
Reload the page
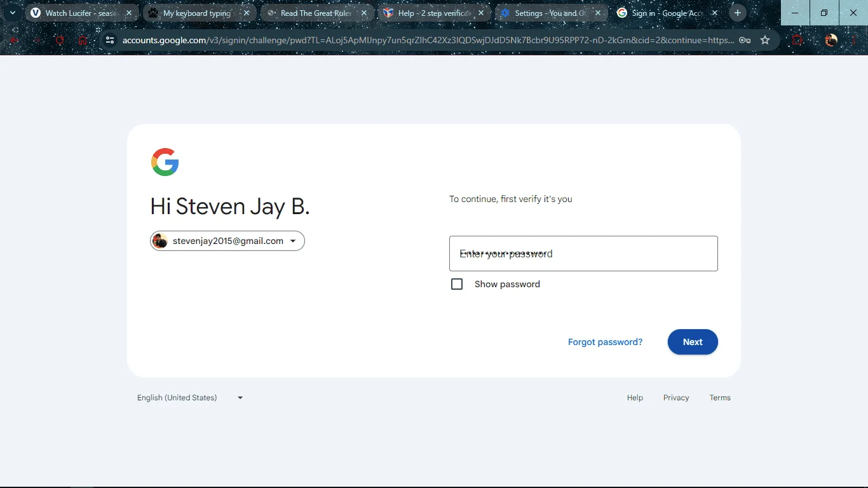tap(60, 40)
